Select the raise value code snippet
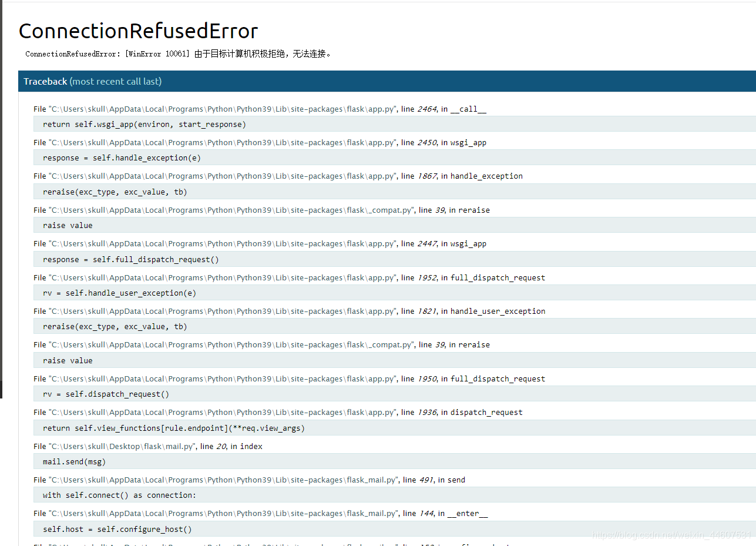Image resolution: width=756 pixels, height=546 pixels. click(68, 225)
